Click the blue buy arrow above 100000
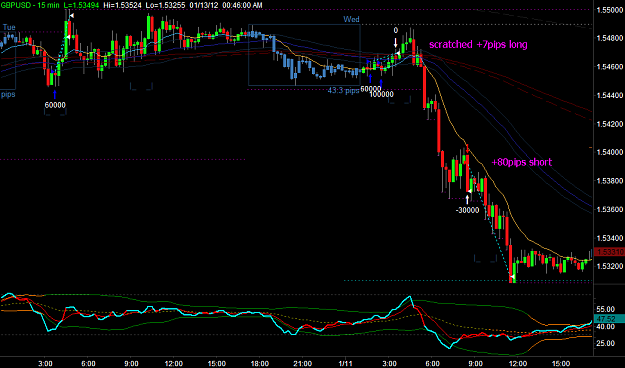Viewport: 625px width, 368px height. tap(381, 84)
